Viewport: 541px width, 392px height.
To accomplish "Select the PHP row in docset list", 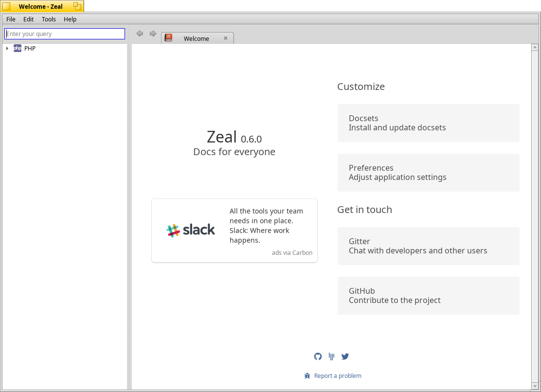I will 65,48.
